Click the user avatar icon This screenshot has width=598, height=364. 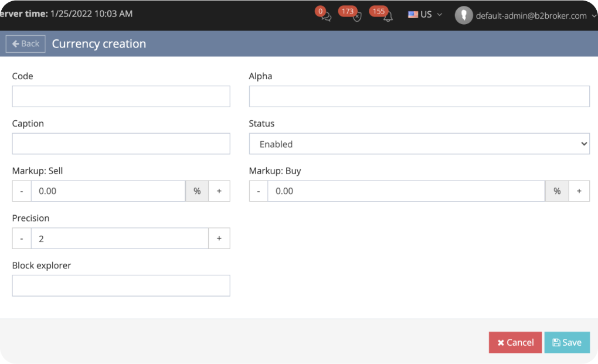(464, 16)
